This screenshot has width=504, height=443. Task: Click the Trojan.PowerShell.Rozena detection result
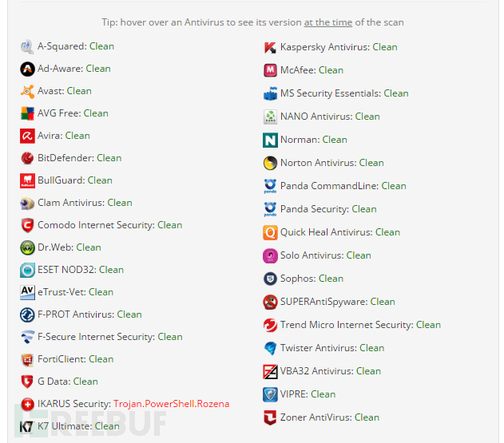pyautogui.click(x=171, y=404)
